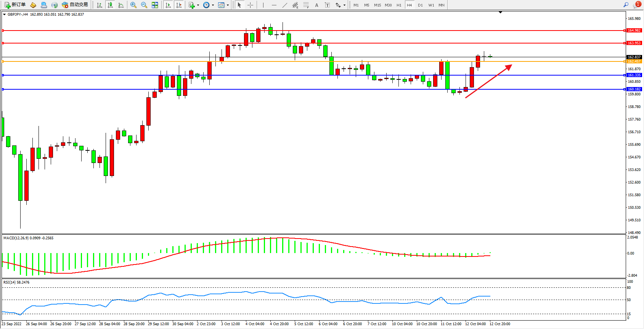Expand the periodicity clock dropdown
The width and height of the screenshot is (644, 329).
click(213, 5)
